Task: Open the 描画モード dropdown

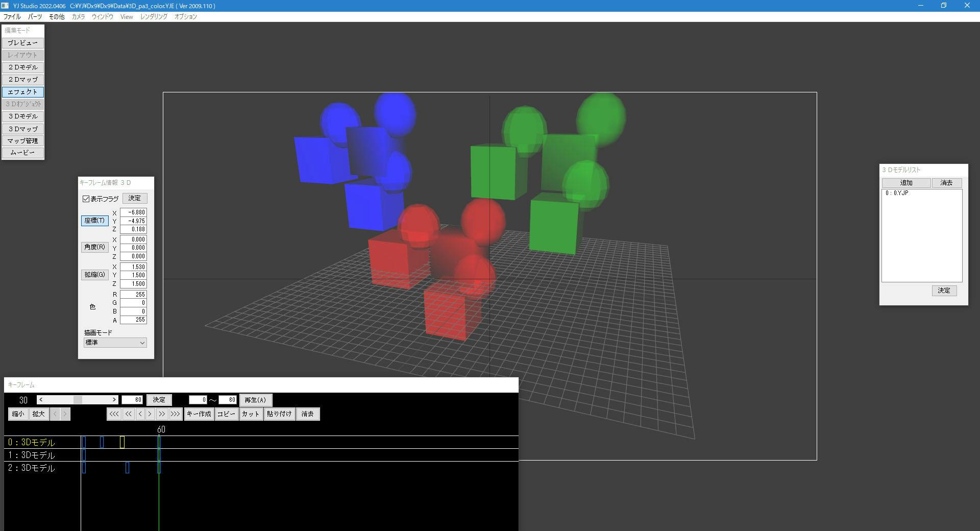Action: pos(115,343)
